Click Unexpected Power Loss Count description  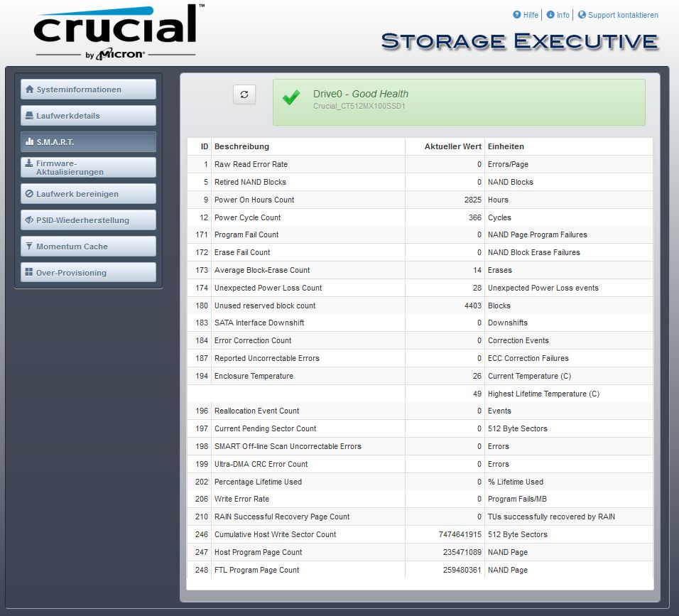click(268, 288)
